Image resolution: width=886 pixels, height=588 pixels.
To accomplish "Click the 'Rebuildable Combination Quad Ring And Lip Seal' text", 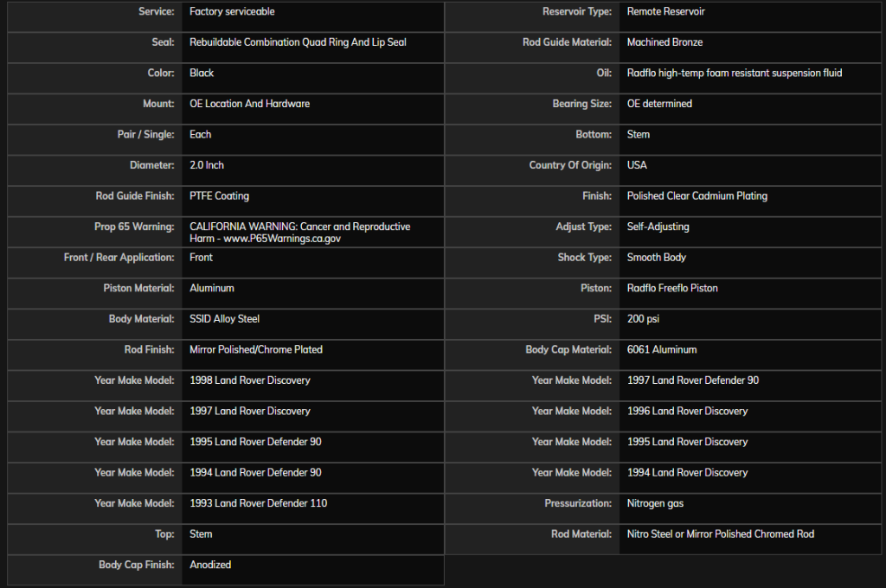I will tap(298, 42).
